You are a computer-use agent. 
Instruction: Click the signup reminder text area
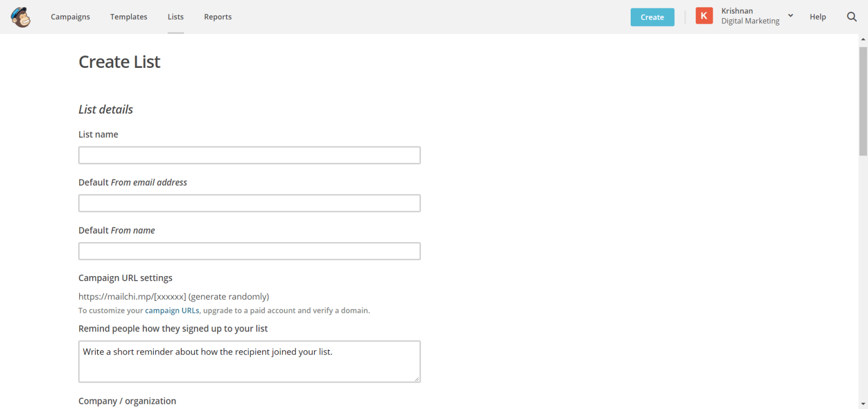point(249,361)
